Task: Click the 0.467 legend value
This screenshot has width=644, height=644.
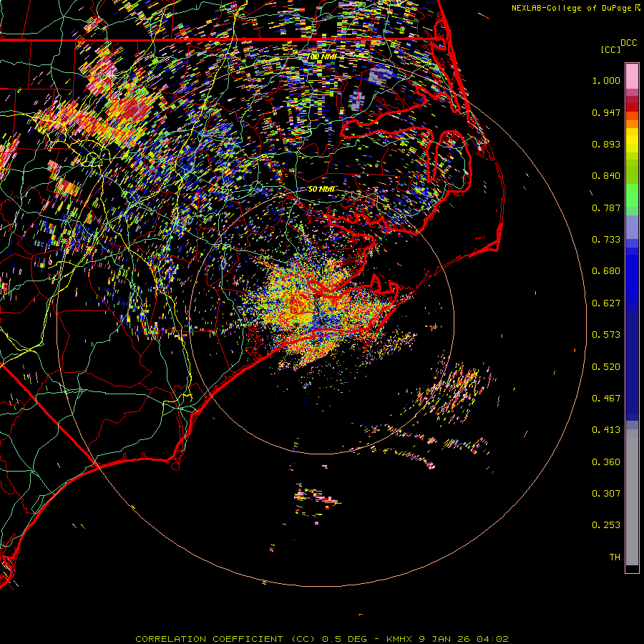Action: tap(606, 399)
